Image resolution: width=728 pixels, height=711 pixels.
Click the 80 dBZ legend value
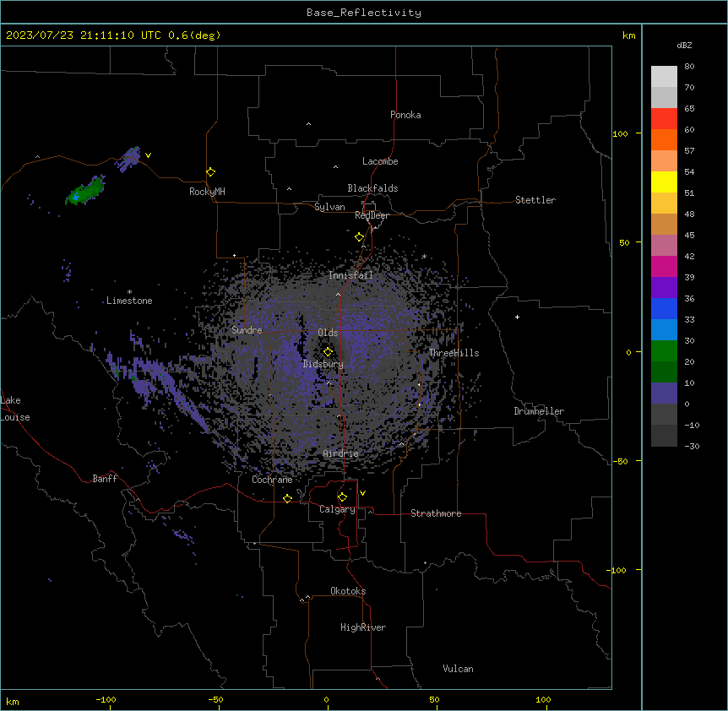coord(689,67)
